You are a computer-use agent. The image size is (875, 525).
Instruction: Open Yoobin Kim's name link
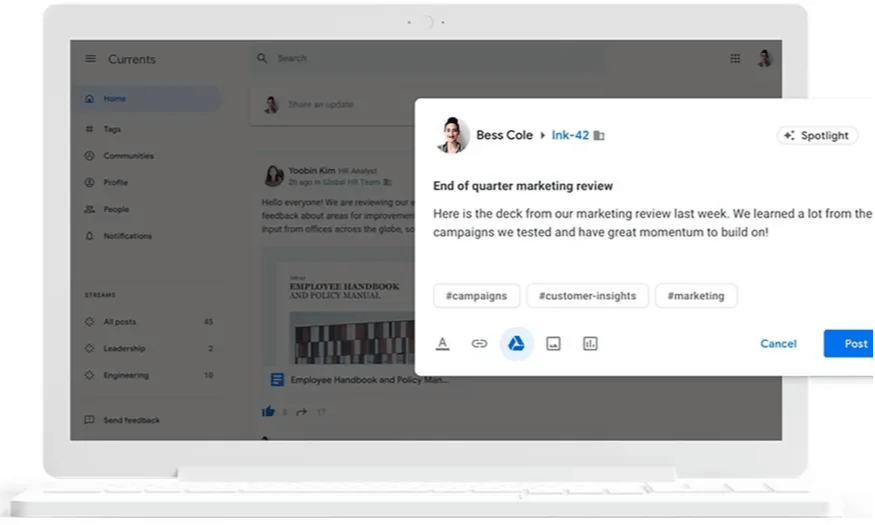tap(311, 171)
